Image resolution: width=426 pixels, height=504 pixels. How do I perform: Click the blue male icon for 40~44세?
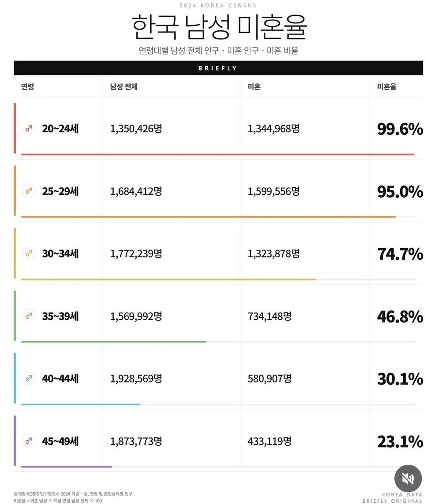(29, 378)
